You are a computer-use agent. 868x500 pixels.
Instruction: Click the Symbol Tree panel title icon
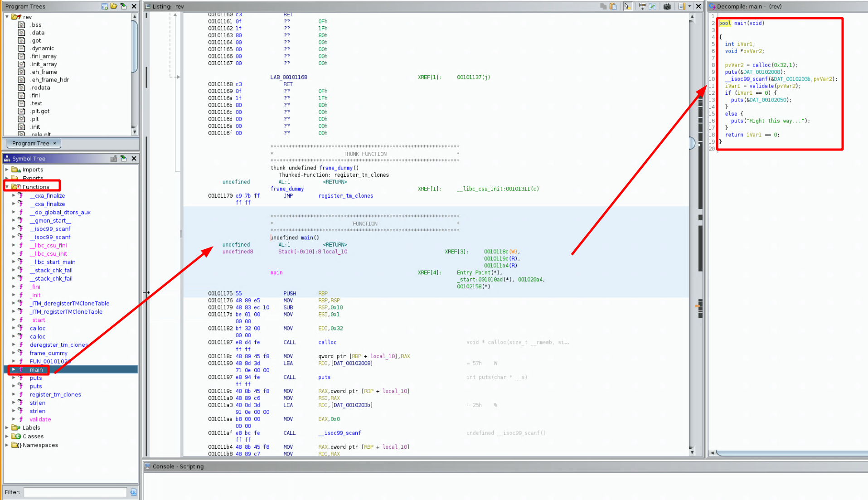pos(7,159)
